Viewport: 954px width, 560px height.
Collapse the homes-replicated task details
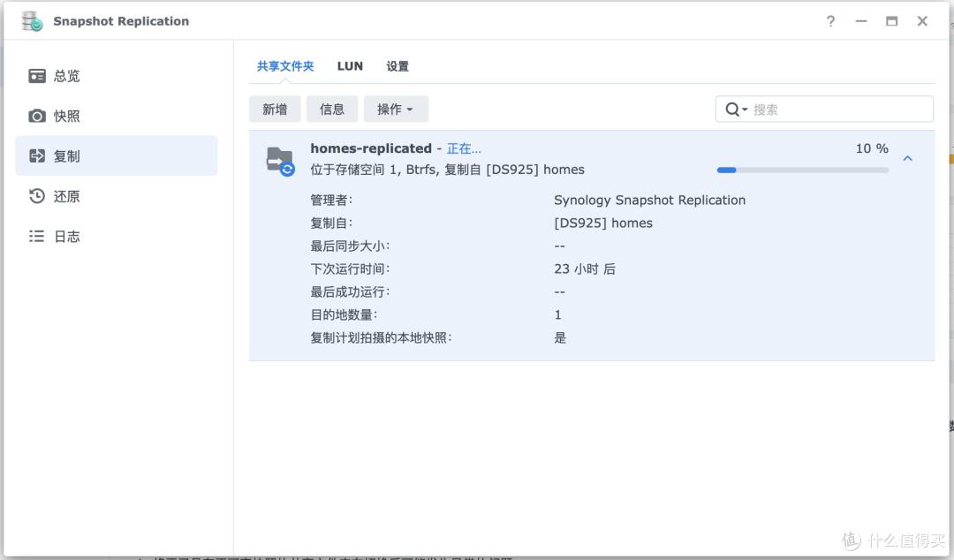click(x=908, y=158)
